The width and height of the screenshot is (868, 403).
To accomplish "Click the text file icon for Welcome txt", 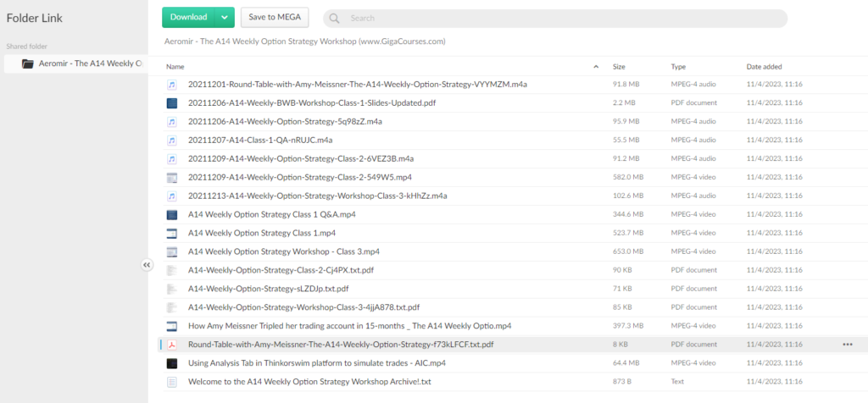I will pyautogui.click(x=172, y=382).
